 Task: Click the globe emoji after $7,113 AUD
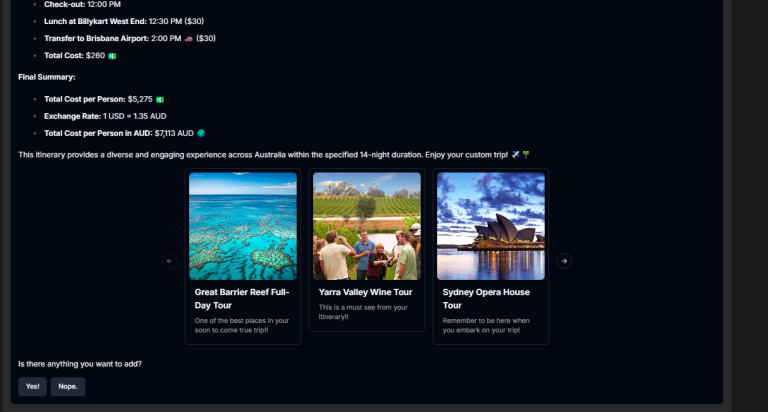pyautogui.click(x=201, y=133)
